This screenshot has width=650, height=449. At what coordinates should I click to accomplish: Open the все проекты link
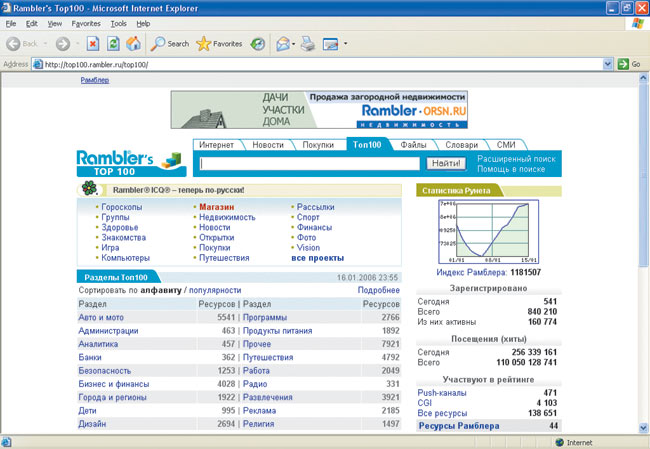[318, 258]
